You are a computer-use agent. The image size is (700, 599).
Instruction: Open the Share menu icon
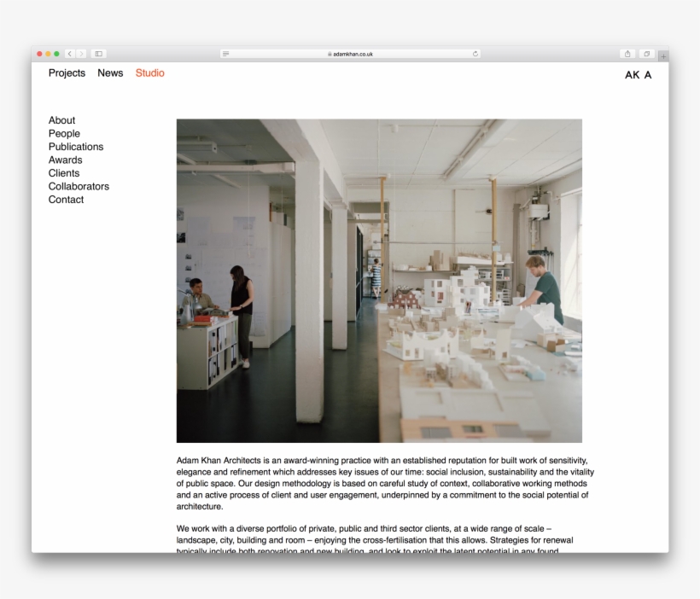[x=628, y=54]
